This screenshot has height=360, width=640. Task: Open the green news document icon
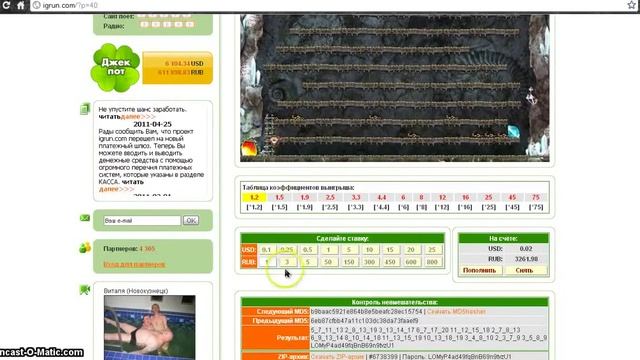[x=84, y=109]
